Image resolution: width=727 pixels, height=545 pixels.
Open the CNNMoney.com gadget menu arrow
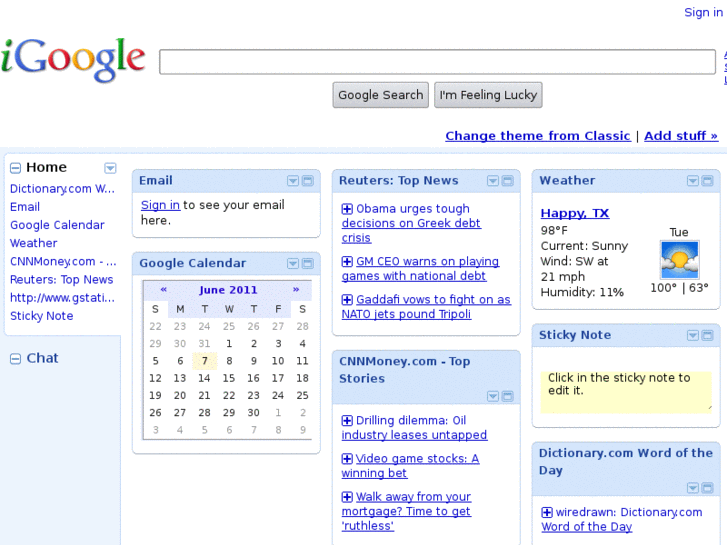[493, 396]
